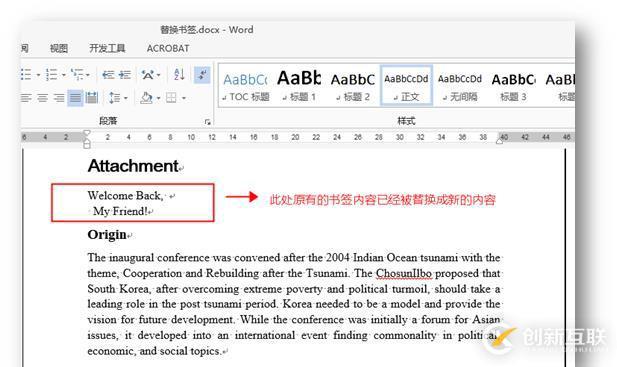Apply paragraph borders
The height and width of the screenshot is (367, 617).
[x=171, y=98]
